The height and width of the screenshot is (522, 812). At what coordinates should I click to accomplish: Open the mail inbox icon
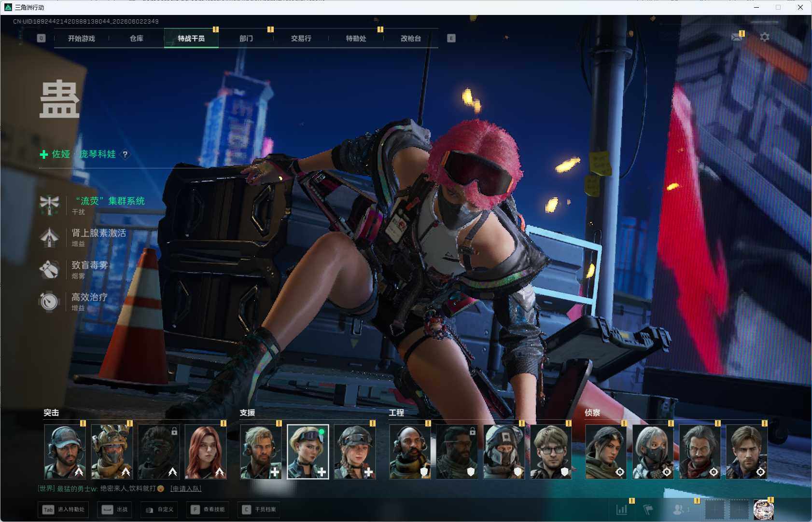point(737,37)
